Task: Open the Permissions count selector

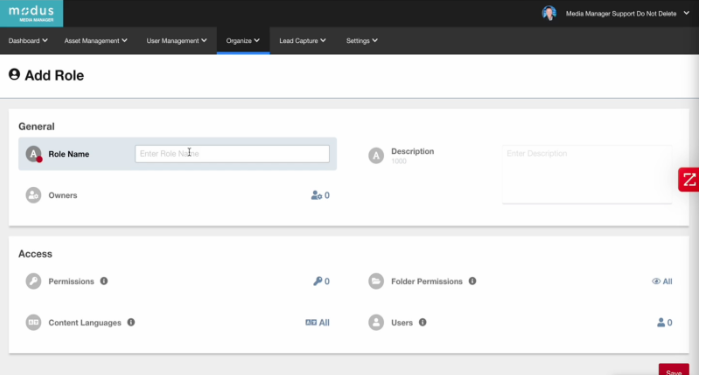Action: 321,281
